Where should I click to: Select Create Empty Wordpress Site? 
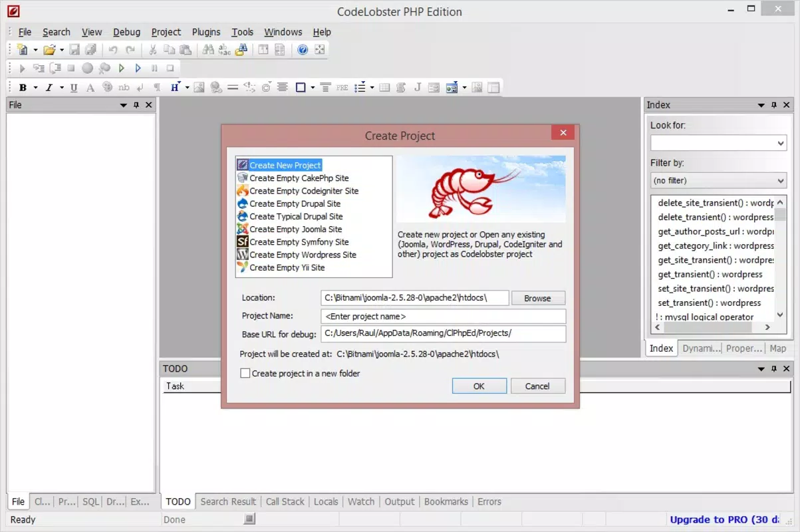tap(297, 255)
